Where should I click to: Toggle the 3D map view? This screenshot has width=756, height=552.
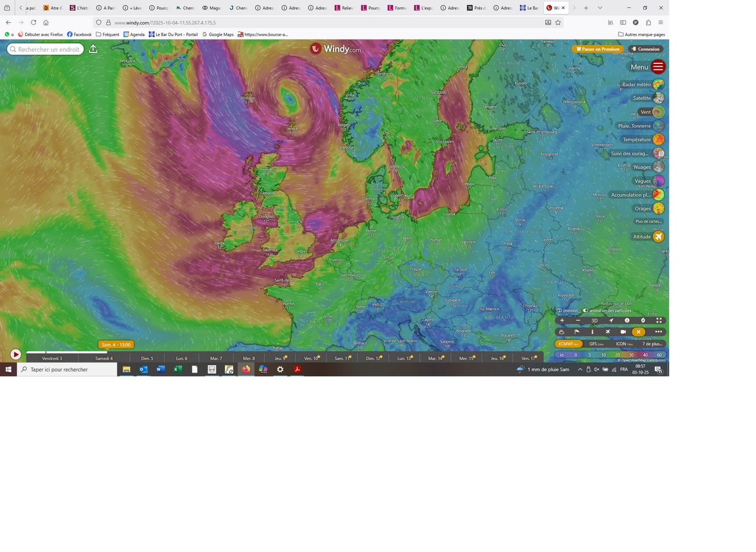click(x=594, y=320)
